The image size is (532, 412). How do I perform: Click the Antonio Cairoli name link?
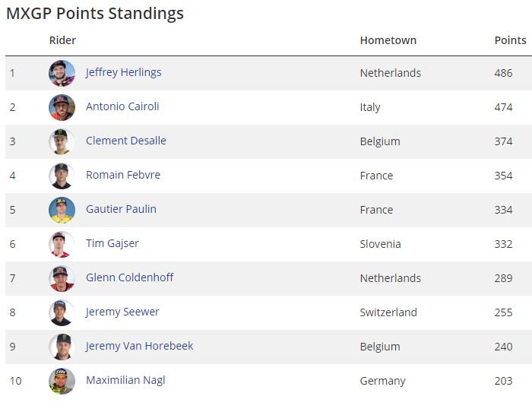click(122, 106)
